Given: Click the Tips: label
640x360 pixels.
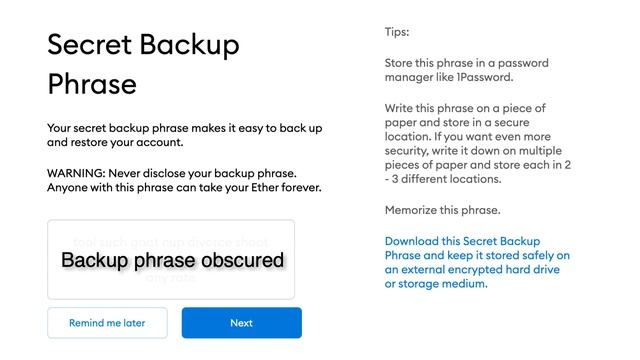Looking at the screenshot, I should 397,32.
